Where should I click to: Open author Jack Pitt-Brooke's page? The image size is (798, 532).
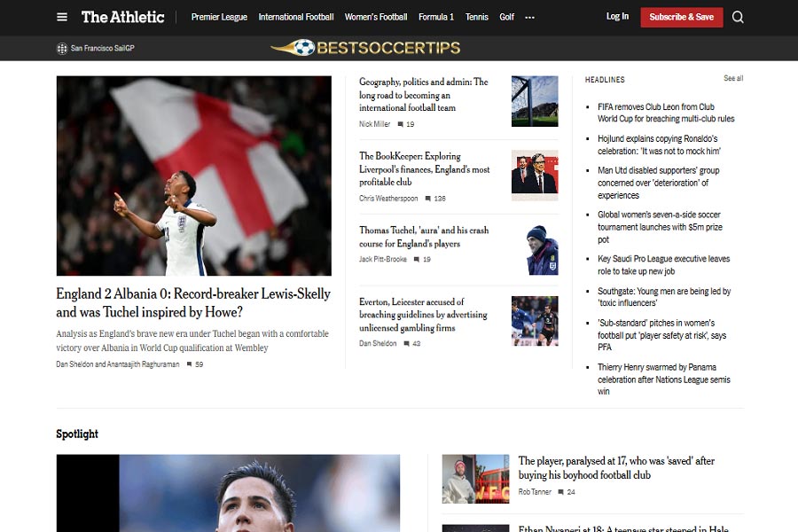tap(383, 260)
